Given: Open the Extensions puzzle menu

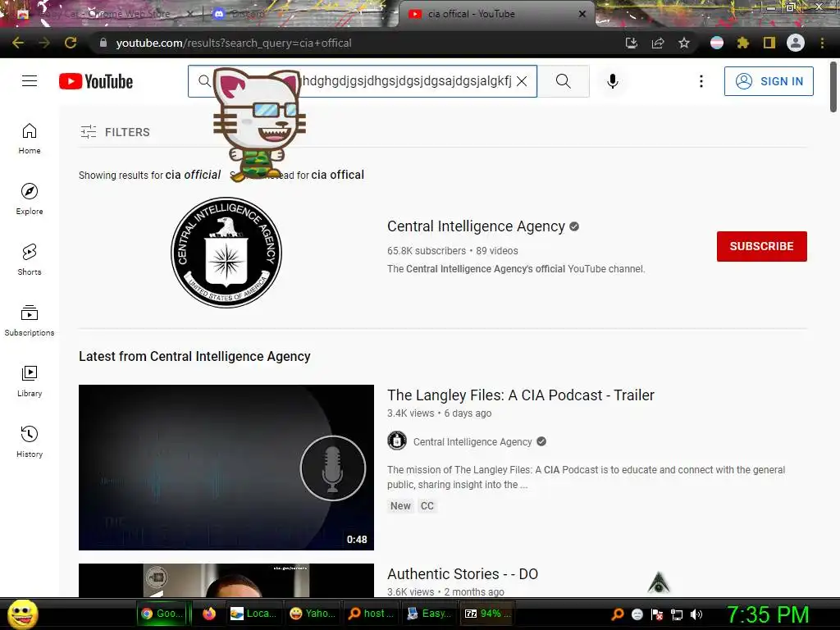Looking at the screenshot, I should (742, 43).
